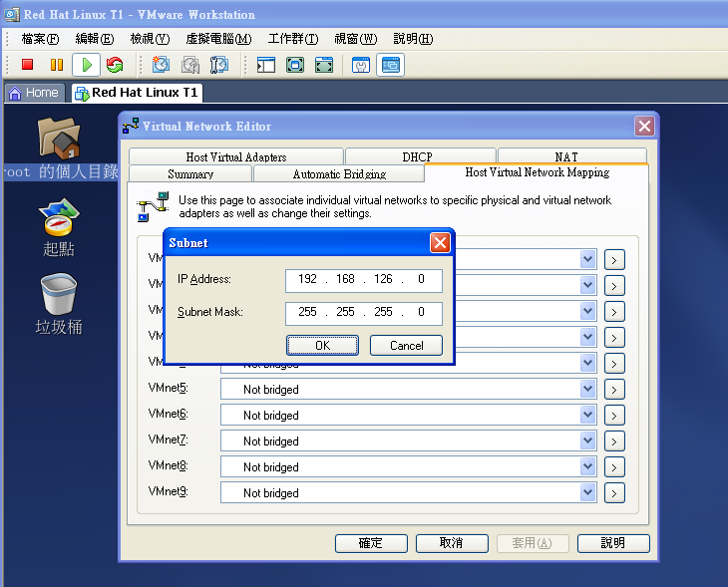Close the Virtual Network Editor window
Screen dimensions: 728x587
click(x=644, y=126)
